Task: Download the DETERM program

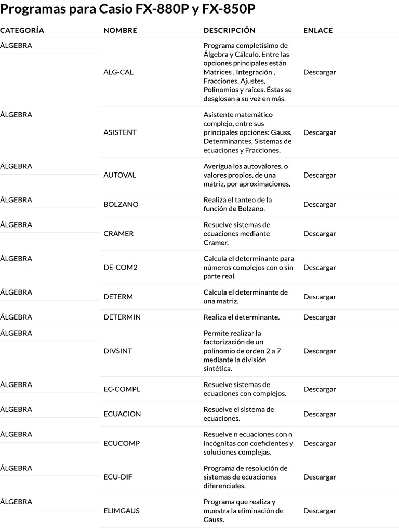Action: click(320, 297)
